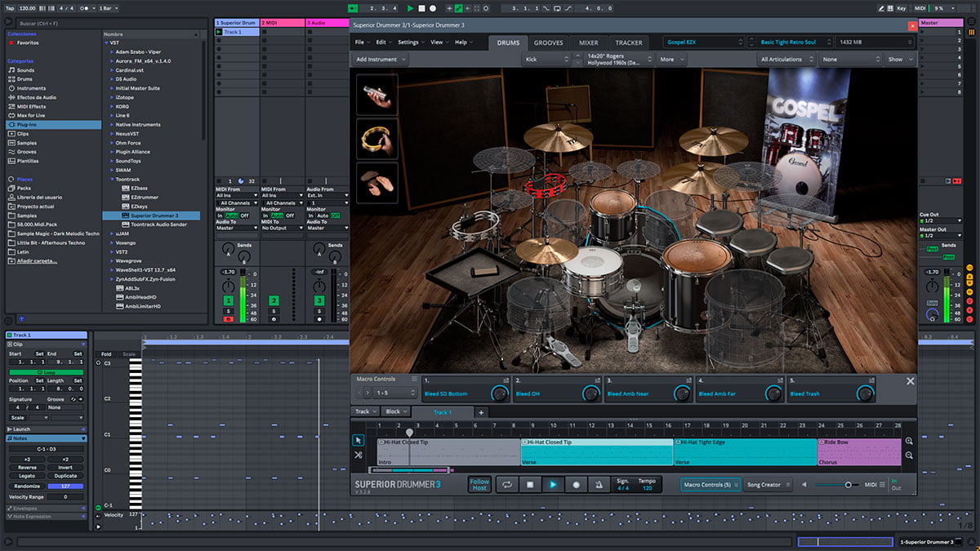
Task: Select the tambourine percussion thumbnail
Action: tap(377, 139)
